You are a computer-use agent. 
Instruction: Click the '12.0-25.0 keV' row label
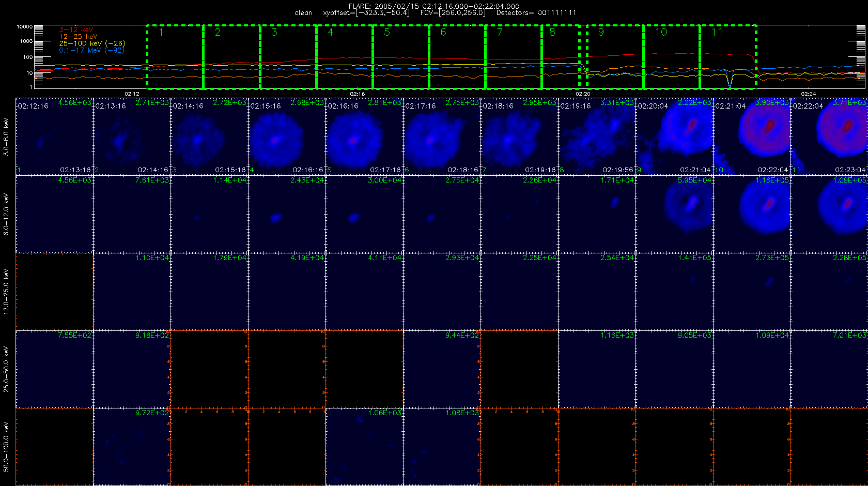click(6, 292)
